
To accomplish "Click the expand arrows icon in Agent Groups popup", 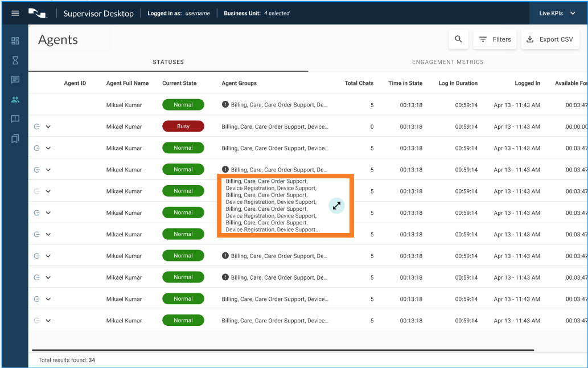I will pyautogui.click(x=336, y=206).
